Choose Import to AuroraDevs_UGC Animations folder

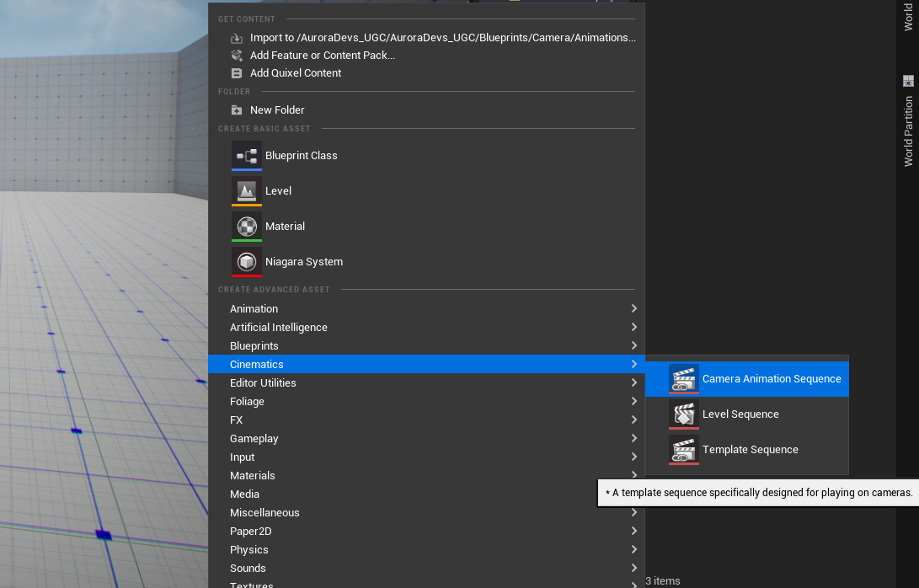point(442,38)
